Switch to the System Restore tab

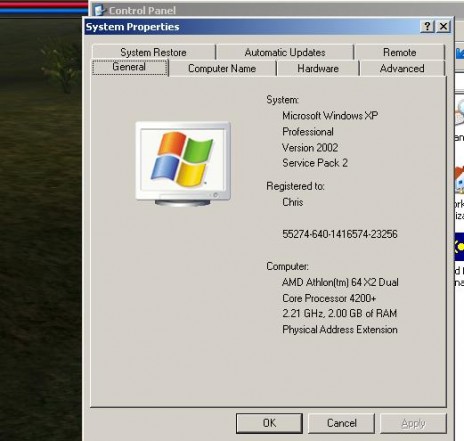tap(154, 52)
